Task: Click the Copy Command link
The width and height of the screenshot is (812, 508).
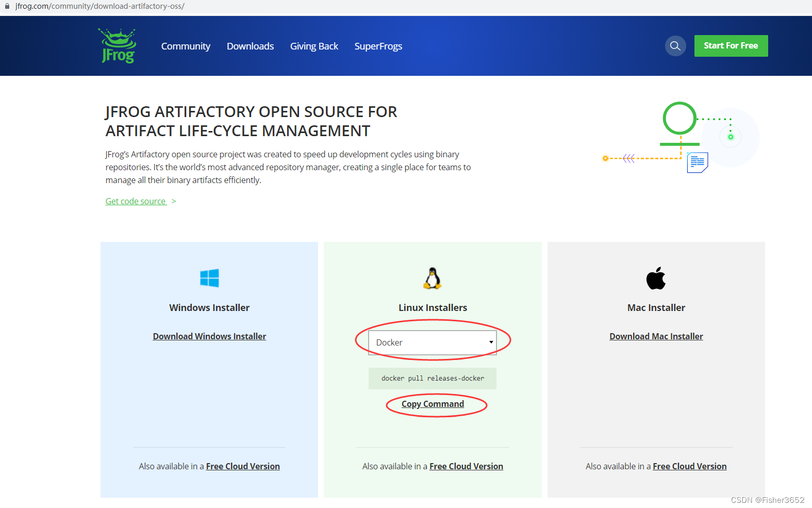Action: pos(433,404)
